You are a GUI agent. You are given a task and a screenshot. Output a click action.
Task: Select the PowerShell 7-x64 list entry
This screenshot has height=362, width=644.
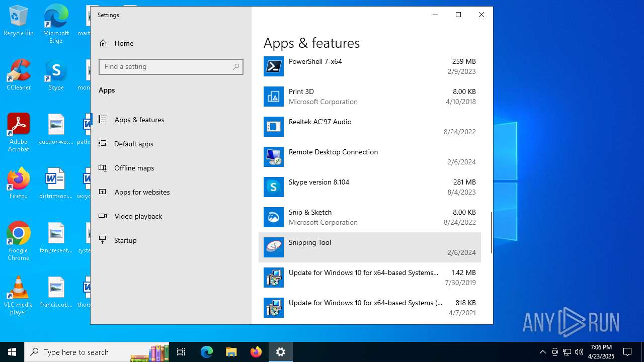370,66
